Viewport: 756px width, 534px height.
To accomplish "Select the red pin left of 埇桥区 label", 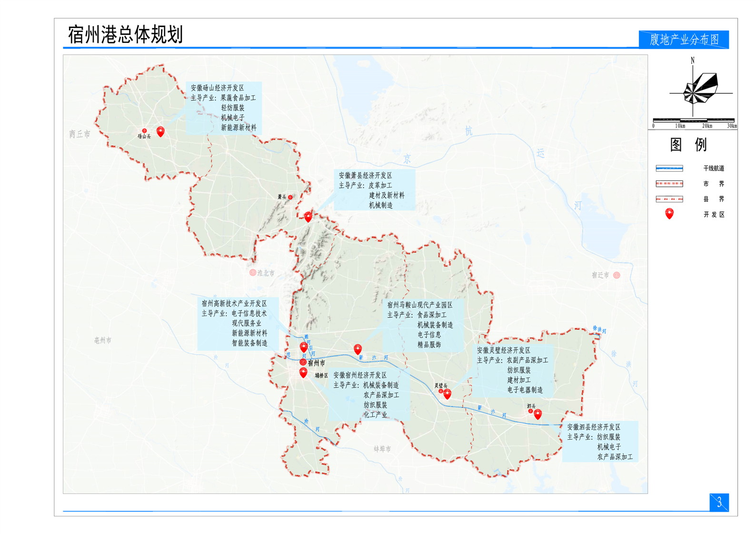I will (x=303, y=373).
